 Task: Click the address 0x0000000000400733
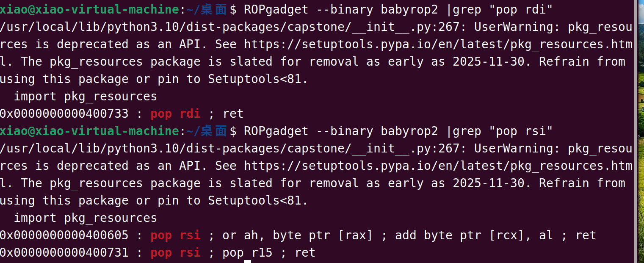[x=64, y=114]
